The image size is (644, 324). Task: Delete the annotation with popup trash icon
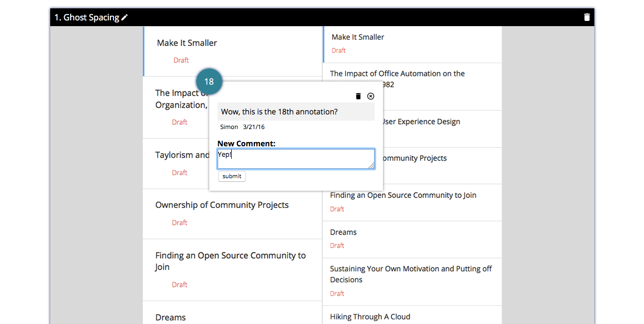pyautogui.click(x=358, y=96)
